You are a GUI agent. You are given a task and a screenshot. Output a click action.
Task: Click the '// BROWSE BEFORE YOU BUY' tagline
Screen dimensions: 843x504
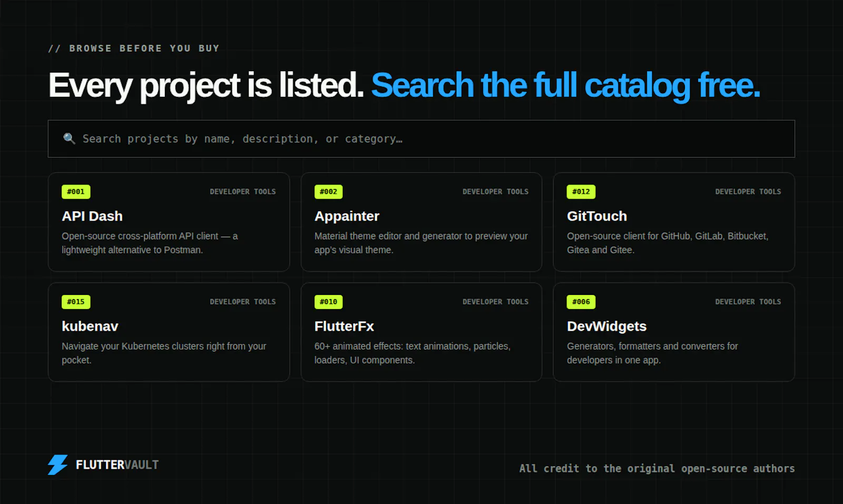click(134, 48)
